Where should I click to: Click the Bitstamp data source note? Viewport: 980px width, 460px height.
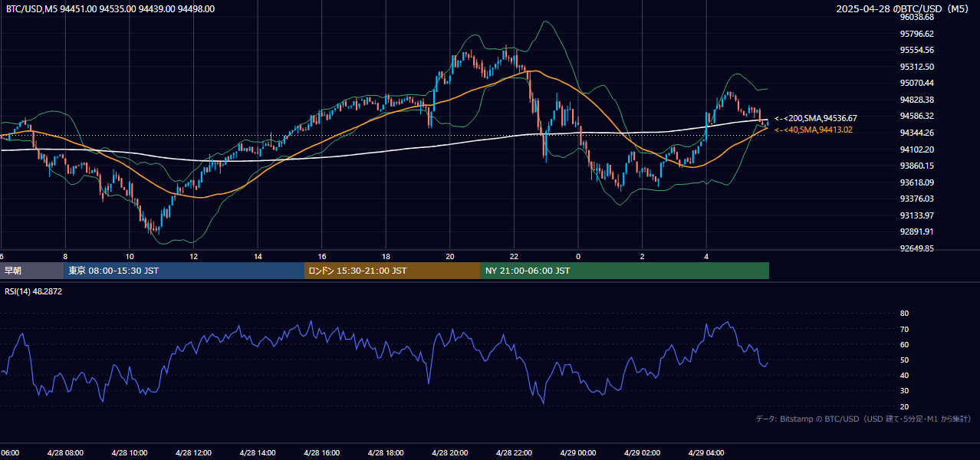(863, 419)
